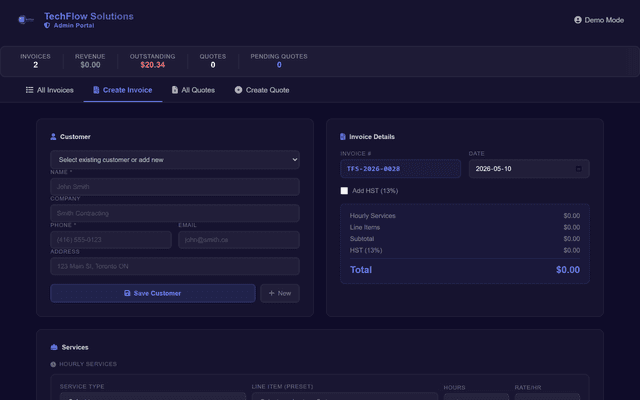Viewport: 640px width, 400px height.
Task: Focus the Address input field
Action: pos(175,266)
